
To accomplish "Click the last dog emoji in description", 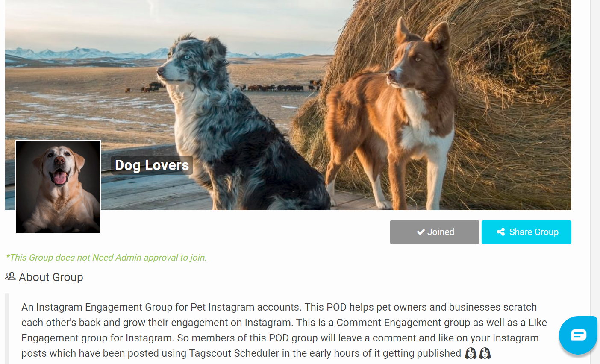I will coord(485,353).
